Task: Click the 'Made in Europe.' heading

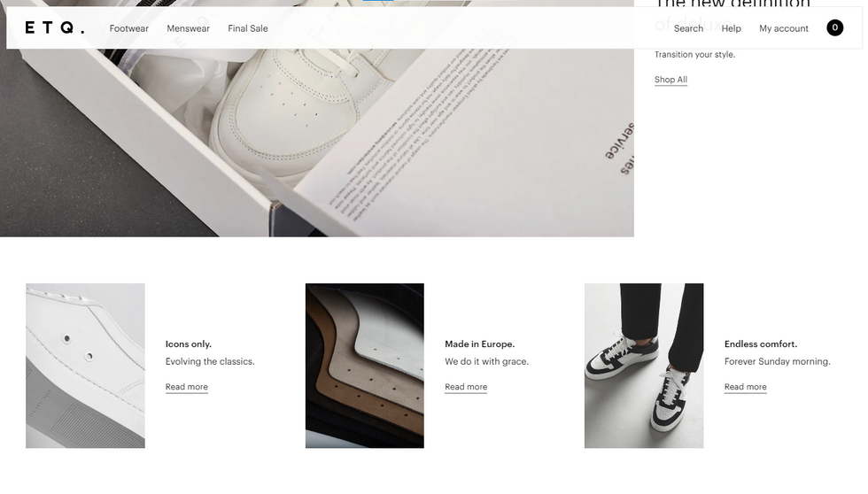Action: (480, 344)
